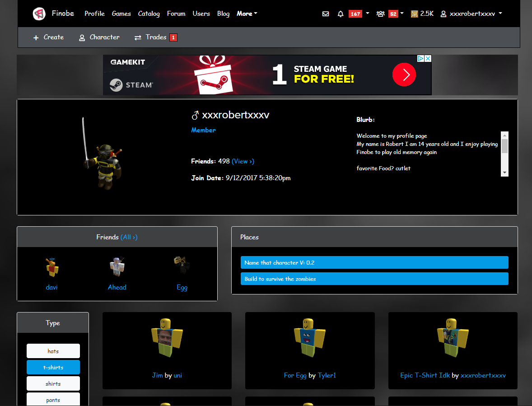
Task: Select the t-shirts type filter
Action: [53, 367]
